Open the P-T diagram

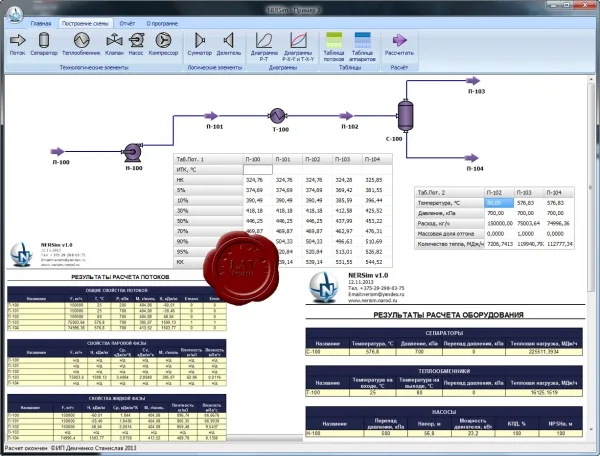click(x=264, y=47)
